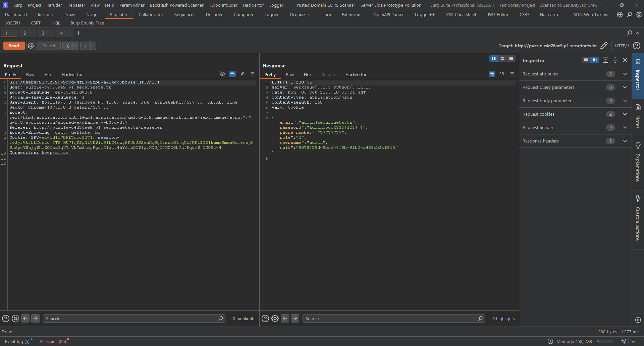The image size is (644, 346).
Task: Toggle hide non-printable eye icon in request
Action: coord(222,74)
